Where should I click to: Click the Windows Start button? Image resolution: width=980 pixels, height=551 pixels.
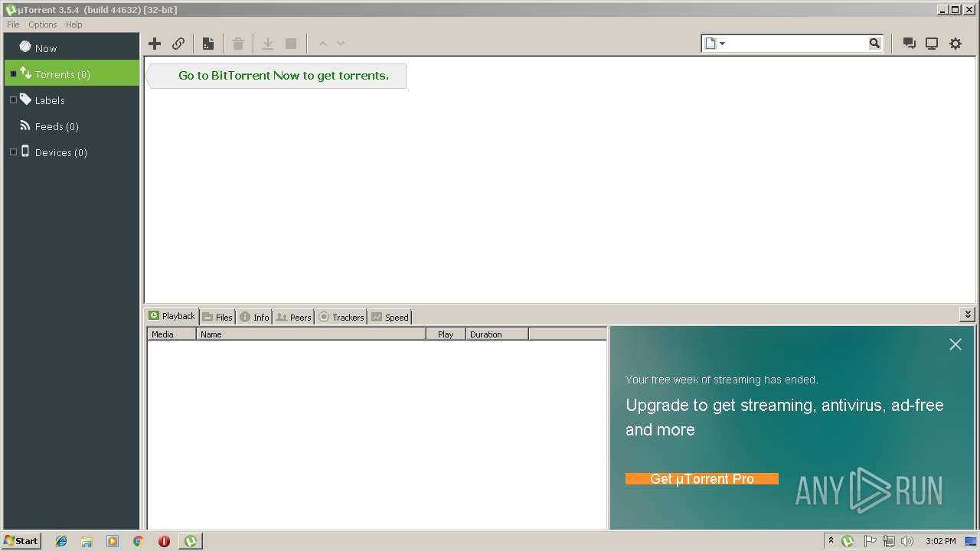[x=21, y=541]
